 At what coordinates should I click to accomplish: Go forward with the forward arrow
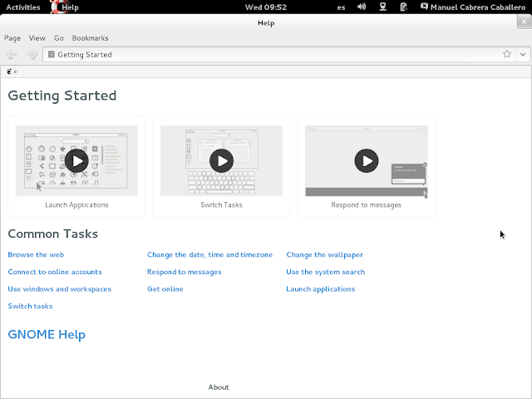pyautogui.click(x=32, y=54)
